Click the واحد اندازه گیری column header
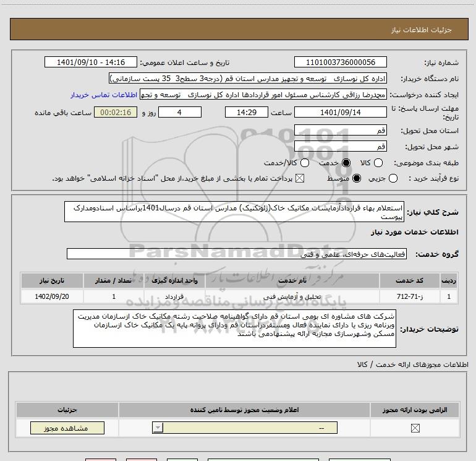Viewport: 476px width, 461px height. tap(174, 280)
